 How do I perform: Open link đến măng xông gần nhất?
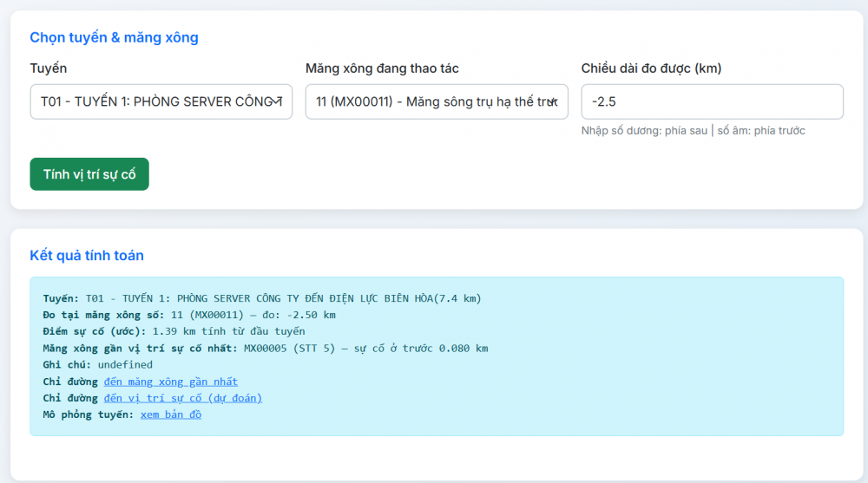pos(170,382)
